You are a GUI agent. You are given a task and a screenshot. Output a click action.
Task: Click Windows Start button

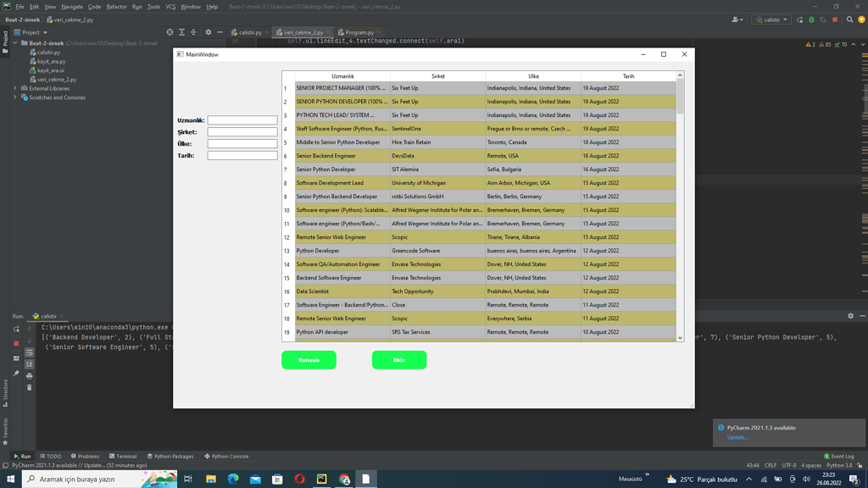pos(10,480)
